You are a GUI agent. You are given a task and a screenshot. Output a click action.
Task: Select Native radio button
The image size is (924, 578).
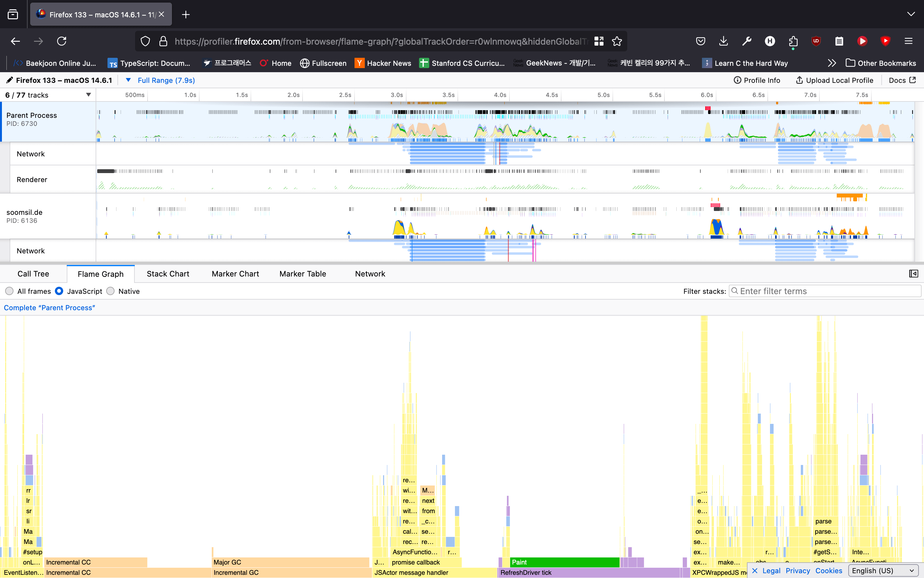click(110, 291)
